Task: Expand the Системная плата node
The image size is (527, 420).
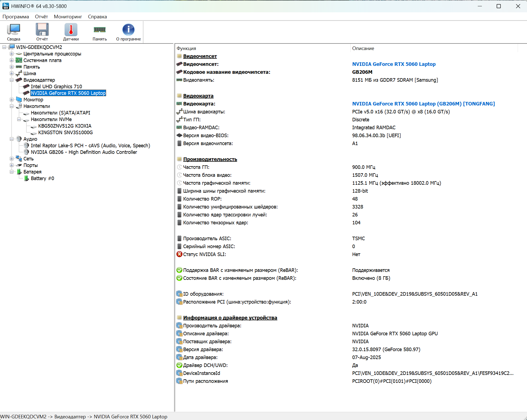Action: pos(11,60)
